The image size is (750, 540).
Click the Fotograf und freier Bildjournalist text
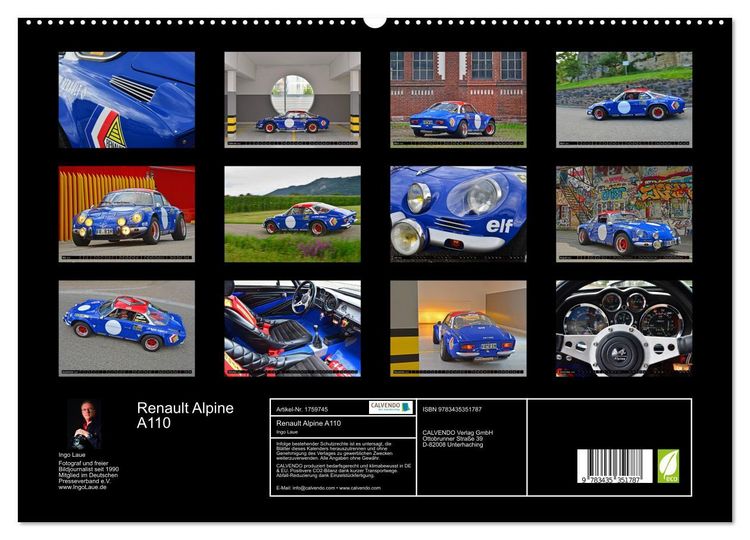[x=87, y=466]
